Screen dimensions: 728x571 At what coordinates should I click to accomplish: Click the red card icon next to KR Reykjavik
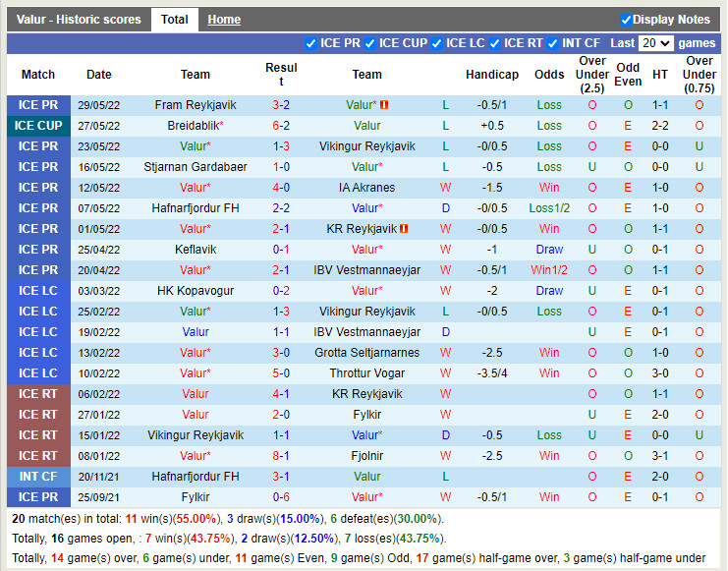coord(404,229)
